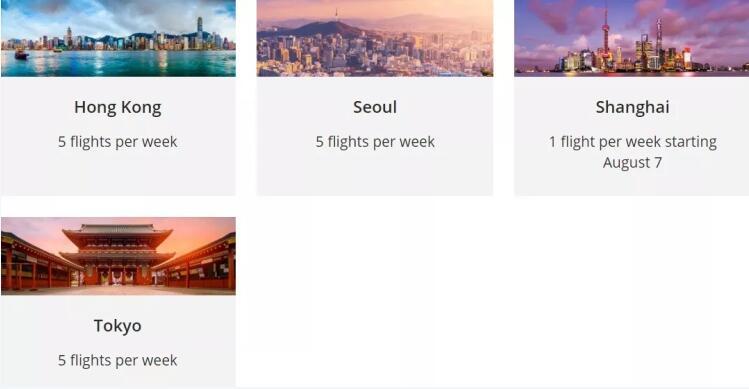Click Tokyo's '5 flights per week' text
The height and width of the screenshot is (389, 749).
[x=118, y=360]
